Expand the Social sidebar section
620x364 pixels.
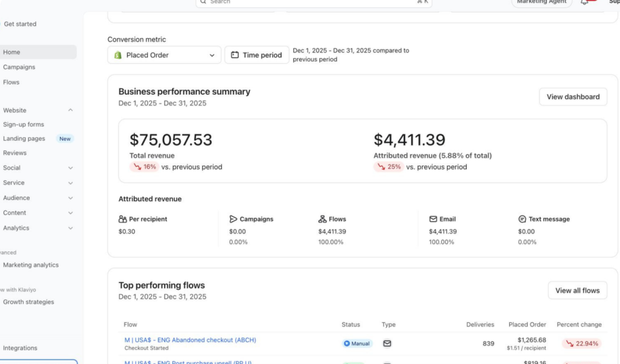click(70, 168)
